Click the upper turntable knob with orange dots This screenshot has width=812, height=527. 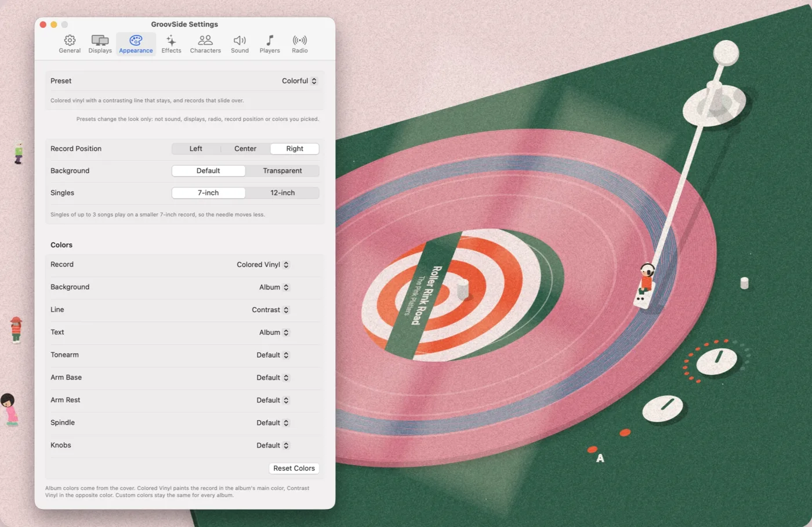[717, 360]
